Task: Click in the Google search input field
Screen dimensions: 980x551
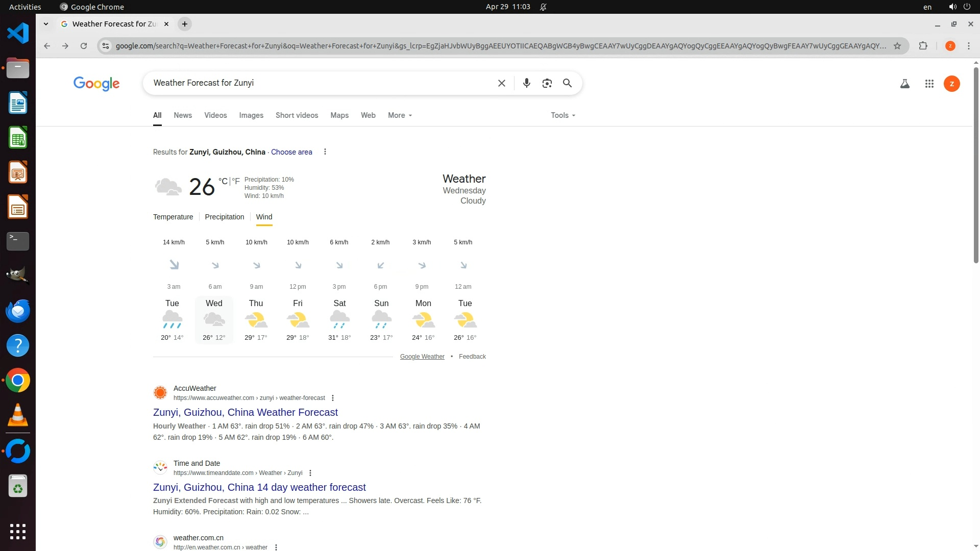Action: pos(316,83)
